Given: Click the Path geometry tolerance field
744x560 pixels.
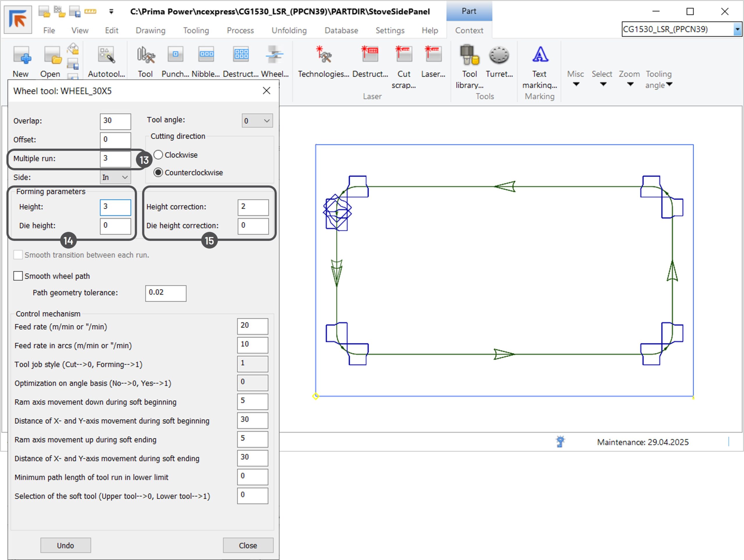Looking at the screenshot, I should coord(165,293).
